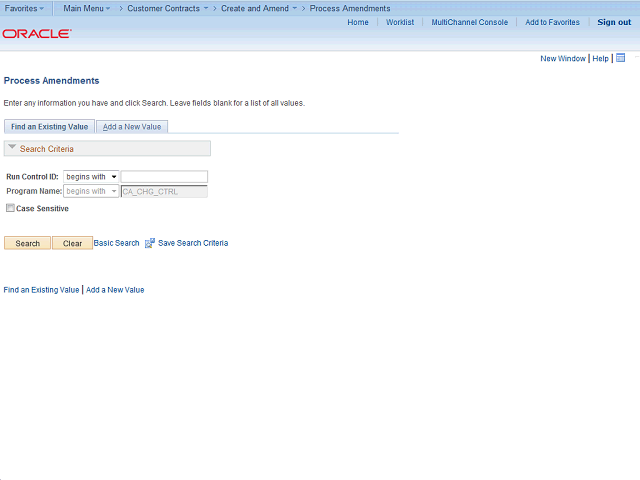This screenshot has width=640, height=480.
Task: Open the MultiChannel Console link
Action: pyautogui.click(x=470, y=22)
